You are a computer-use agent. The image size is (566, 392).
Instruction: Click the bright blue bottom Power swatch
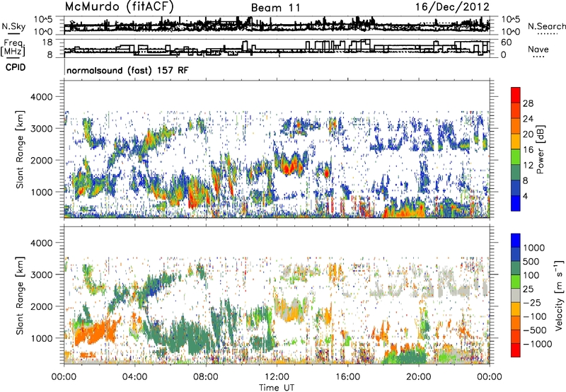(516, 203)
